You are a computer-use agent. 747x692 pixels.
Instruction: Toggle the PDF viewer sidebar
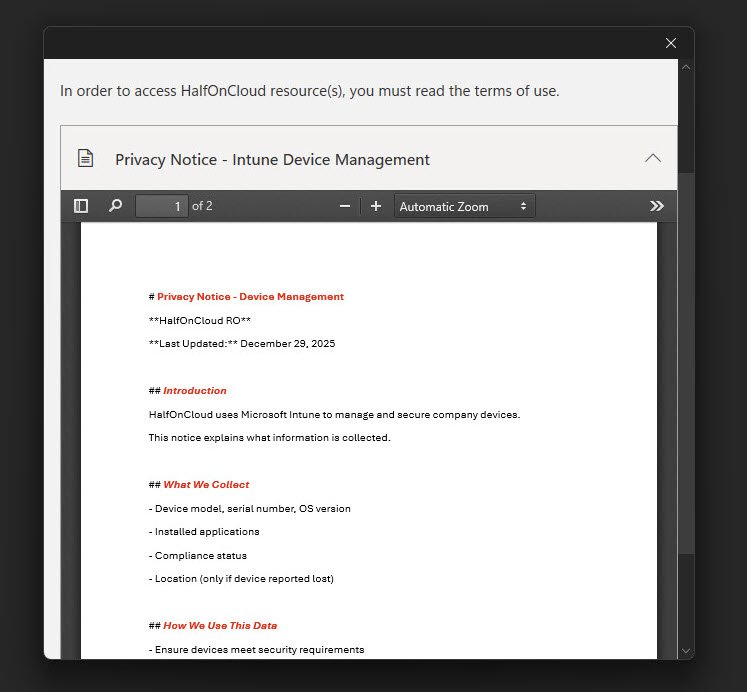point(81,206)
